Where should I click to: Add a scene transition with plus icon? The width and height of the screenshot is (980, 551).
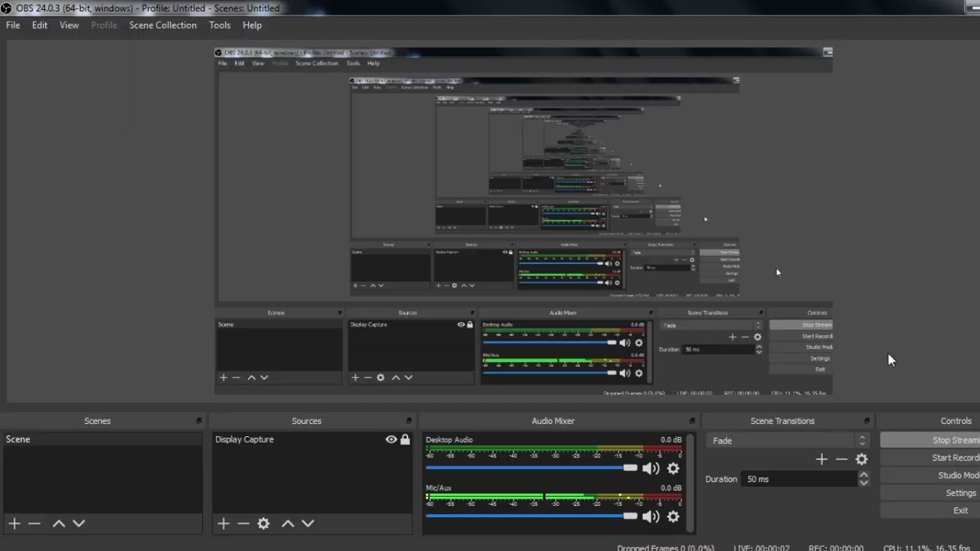point(822,459)
